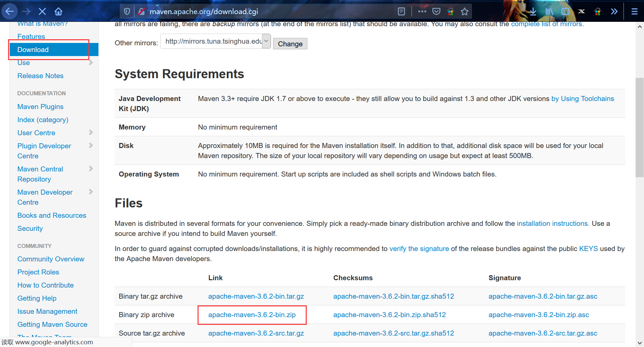Download apache-maven-3.6.2-src.tar.gz
Screen dimensions: 644x347
(256, 333)
